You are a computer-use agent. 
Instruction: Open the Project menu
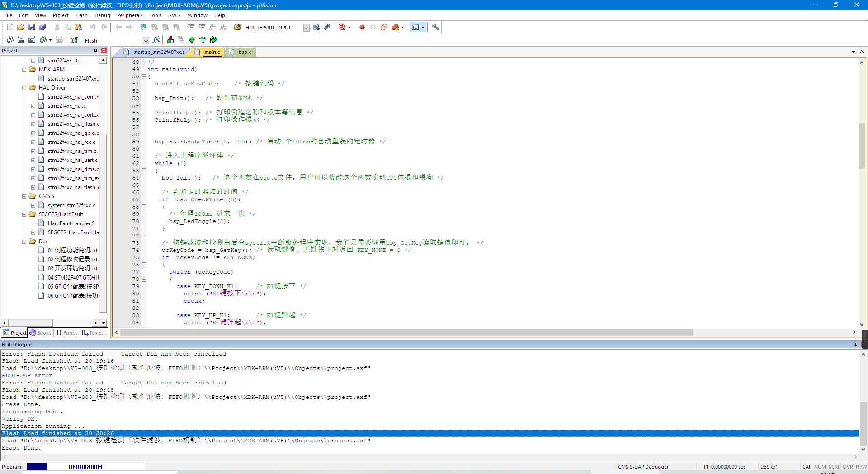61,15
